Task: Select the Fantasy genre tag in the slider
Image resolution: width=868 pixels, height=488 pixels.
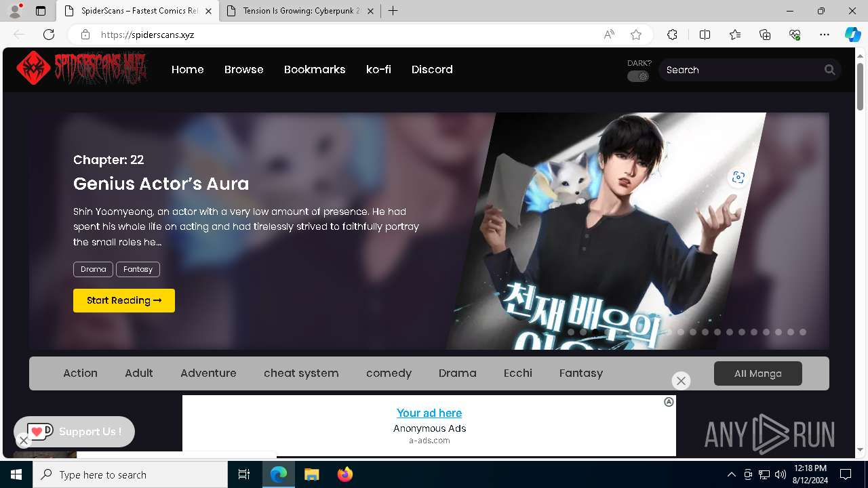Action: (x=138, y=269)
